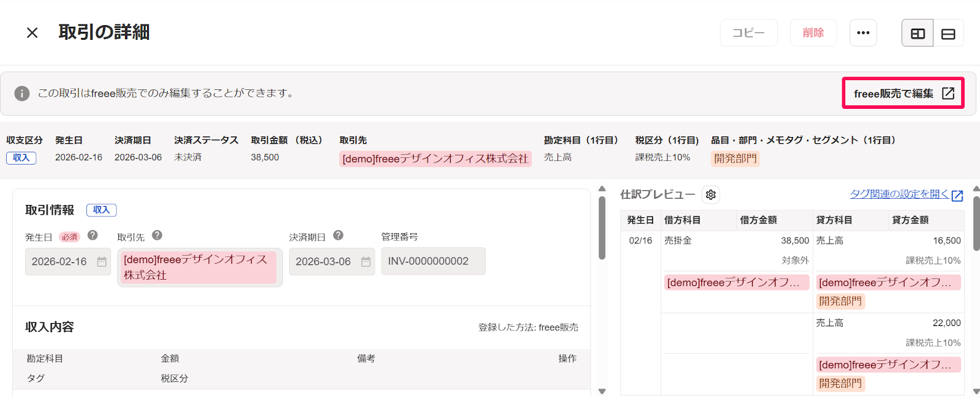
Task: Click the info icon in the notice banner
Action: (x=22, y=94)
